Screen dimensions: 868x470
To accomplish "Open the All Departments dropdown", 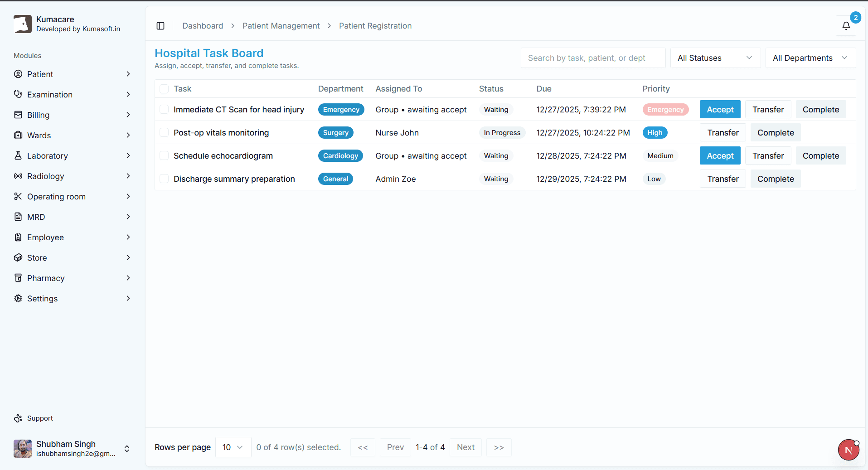I will pyautogui.click(x=810, y=58).
